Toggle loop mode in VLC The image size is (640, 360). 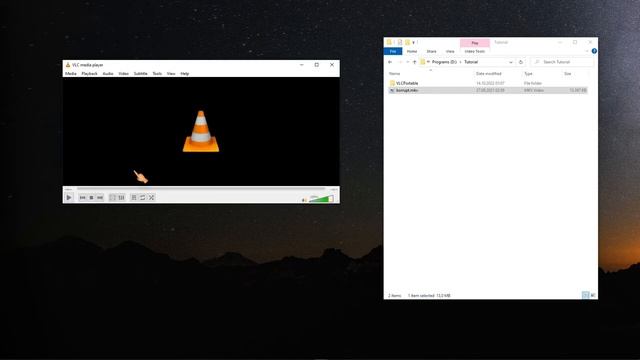(x=142, y=198)
